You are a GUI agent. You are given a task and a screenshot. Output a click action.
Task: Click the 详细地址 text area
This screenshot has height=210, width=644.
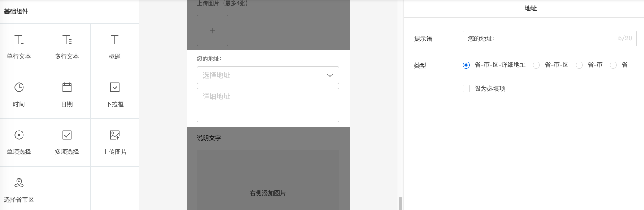pos(268,105)
